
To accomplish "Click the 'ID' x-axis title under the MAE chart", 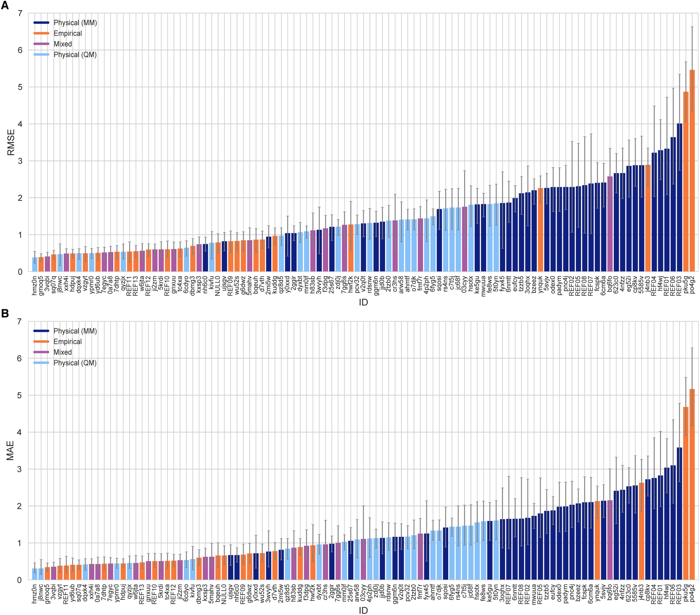I will point(363,611).
